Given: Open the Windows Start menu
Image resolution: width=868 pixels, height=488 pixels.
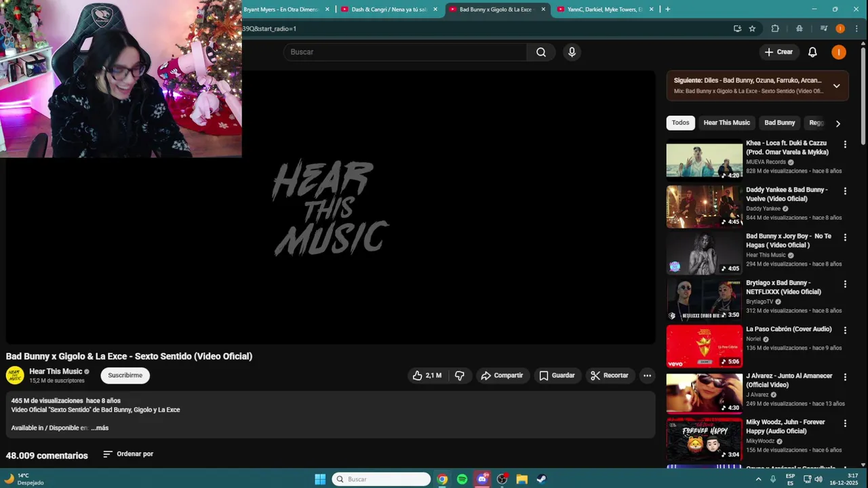Looking at the screenshot, I should point(320,479).
